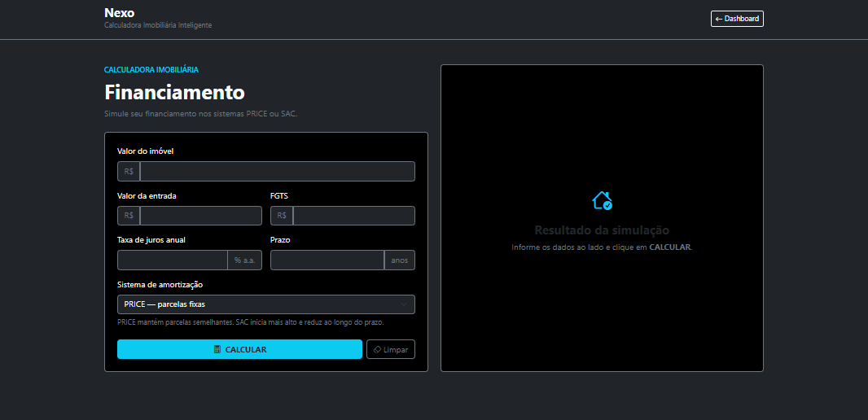Screen dimensions: 868x420
Task: Click the 'FGTS' field label
Action: (279, 196)
